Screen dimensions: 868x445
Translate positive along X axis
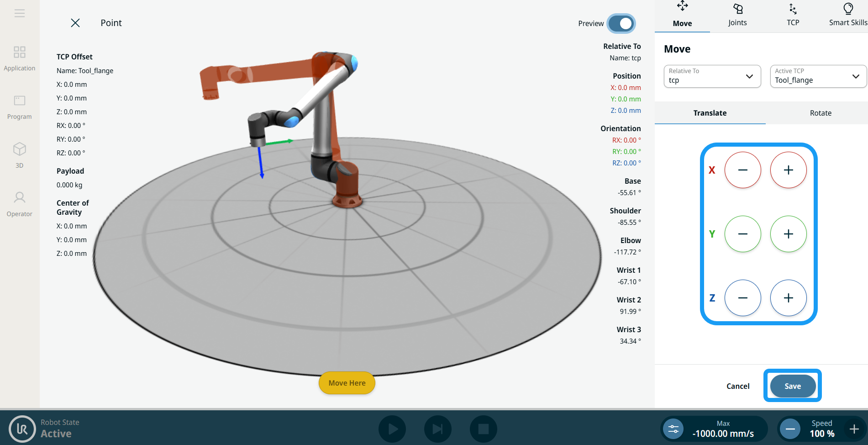[788, 170]
